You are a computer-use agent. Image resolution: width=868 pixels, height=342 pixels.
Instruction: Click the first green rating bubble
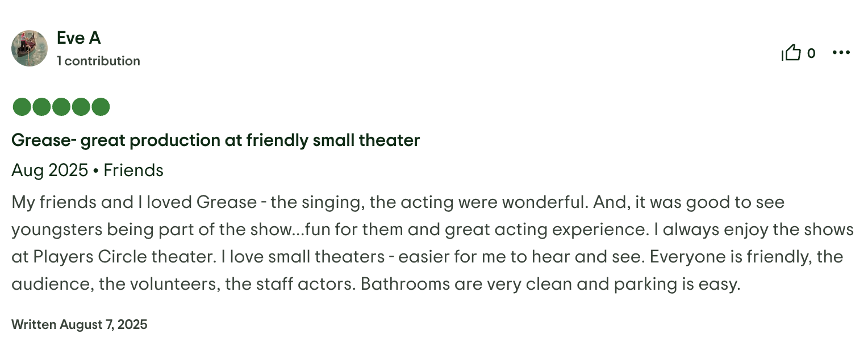point(21,107)
